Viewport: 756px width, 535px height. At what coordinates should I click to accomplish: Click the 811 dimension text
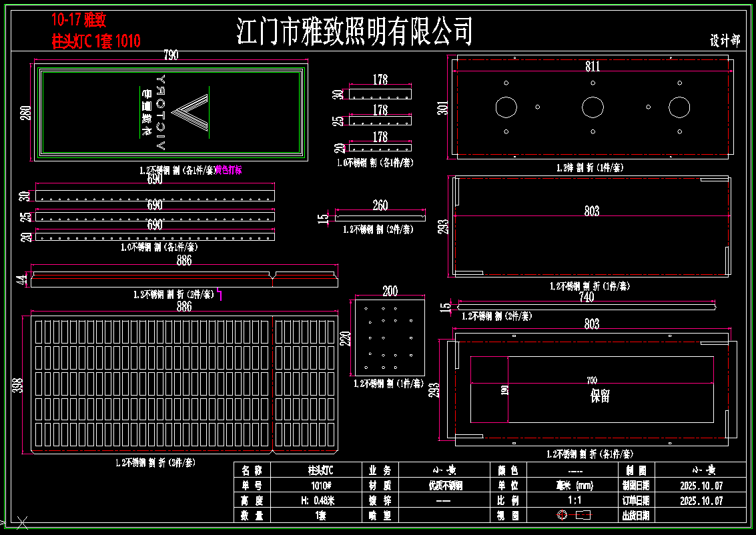[x=593, y=66]
